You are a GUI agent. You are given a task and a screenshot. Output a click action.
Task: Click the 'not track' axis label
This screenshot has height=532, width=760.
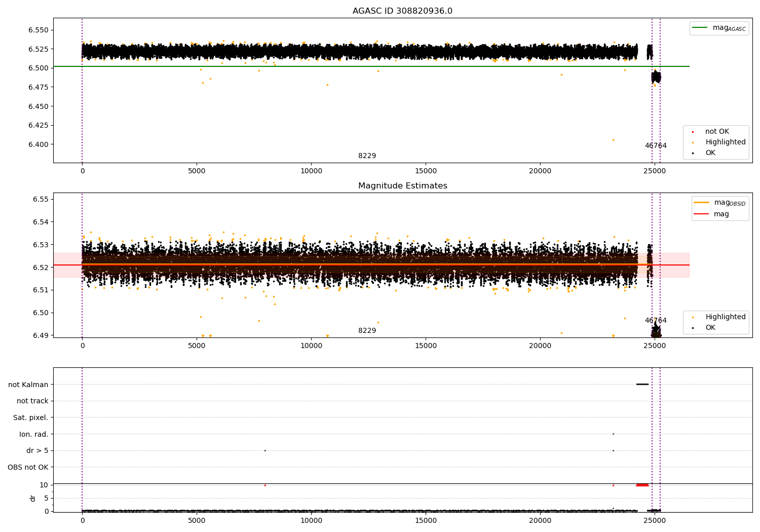[x=32, y=401]
